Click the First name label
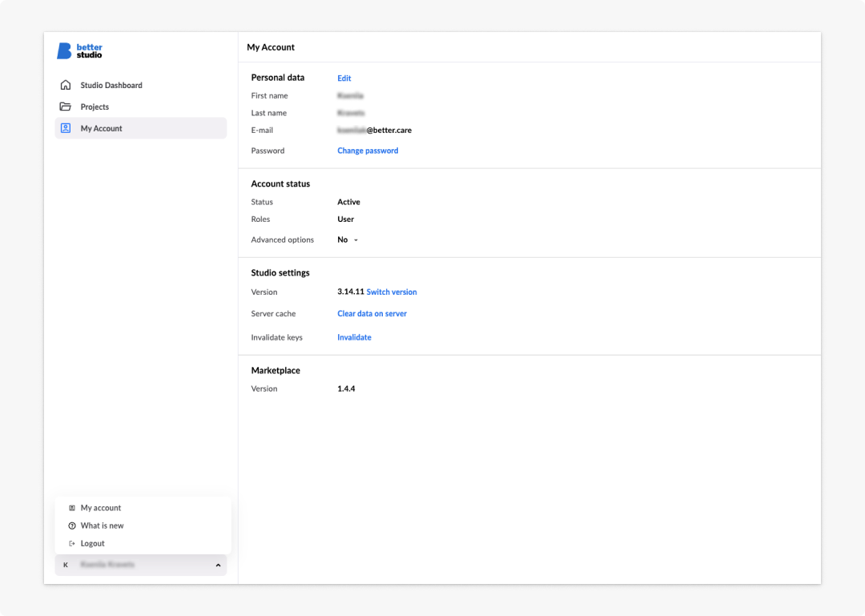865x616 pixels. (269, 95)
